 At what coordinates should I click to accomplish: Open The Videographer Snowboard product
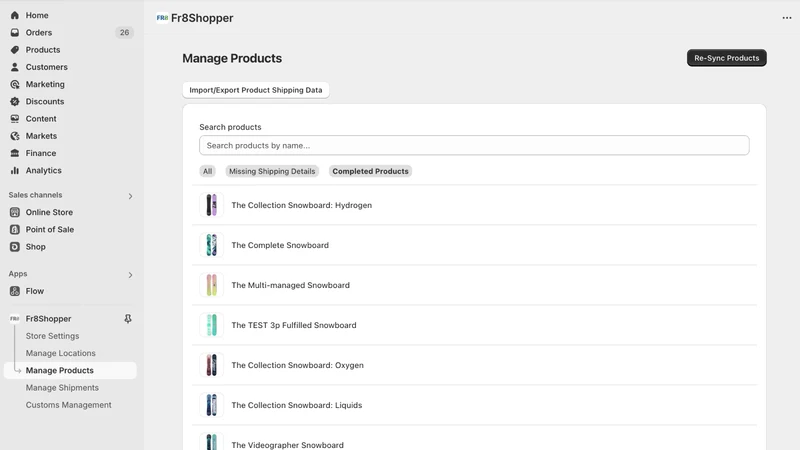(287, 445)
